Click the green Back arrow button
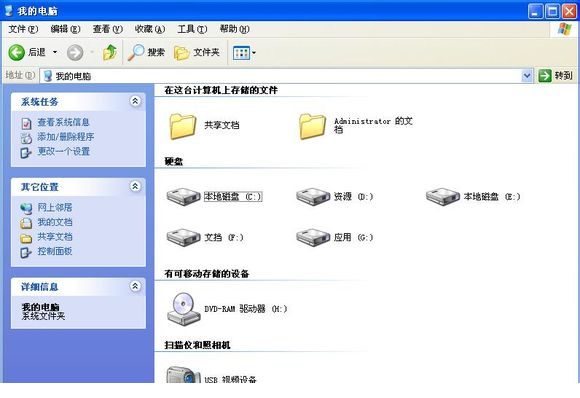The width and height of the screenshot is (580, 398). pyautogui.click(x=17, y=53)
